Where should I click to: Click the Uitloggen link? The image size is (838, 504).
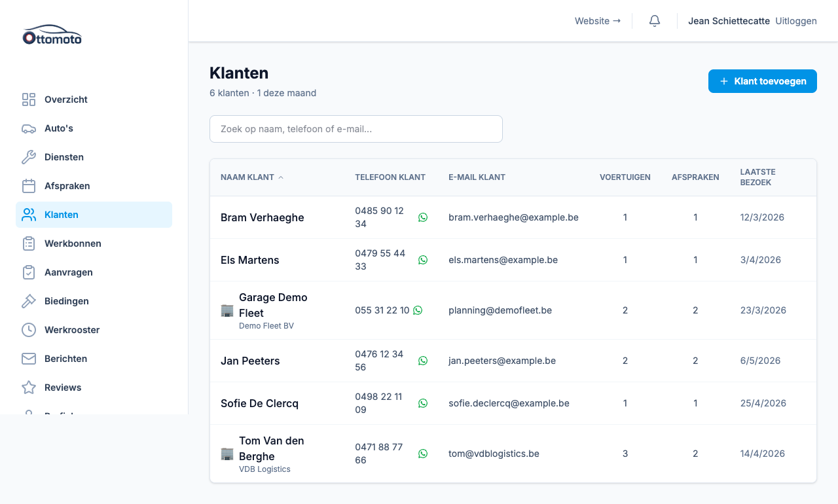pyautogui.click(x=796, y=21)
